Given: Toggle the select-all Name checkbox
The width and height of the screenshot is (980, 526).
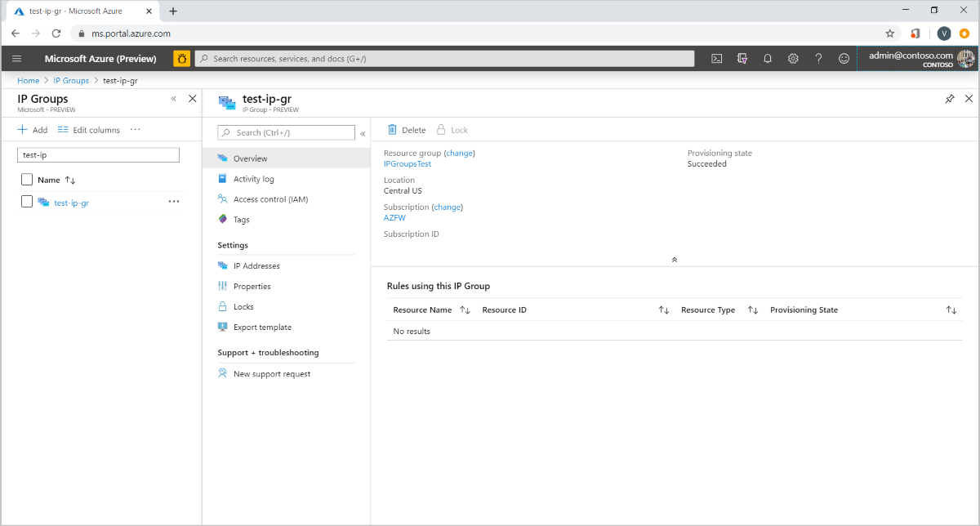Looking at the screenshot, I should [27, 180].
